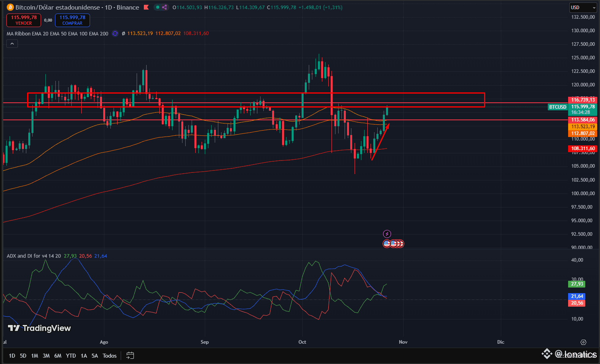Select the 5D time range

point(23,356)
